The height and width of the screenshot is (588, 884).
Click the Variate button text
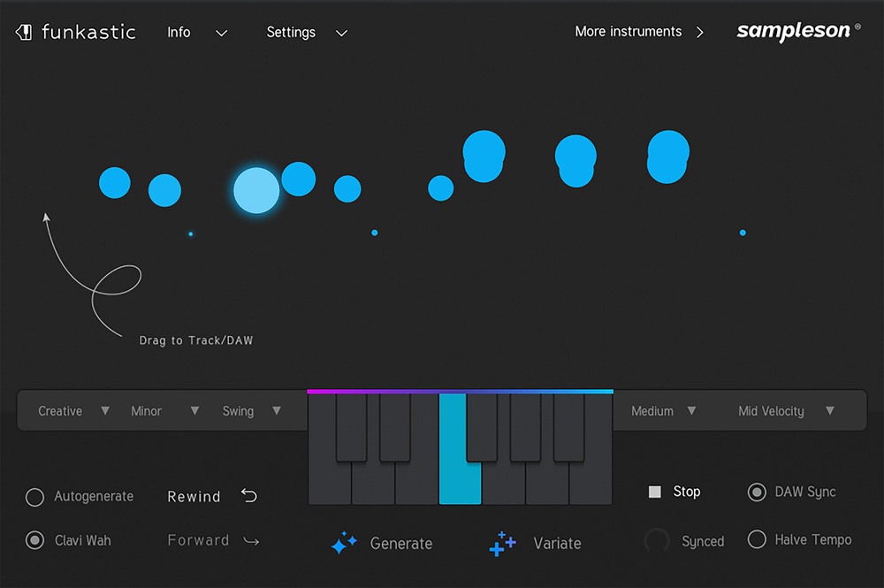557,544
